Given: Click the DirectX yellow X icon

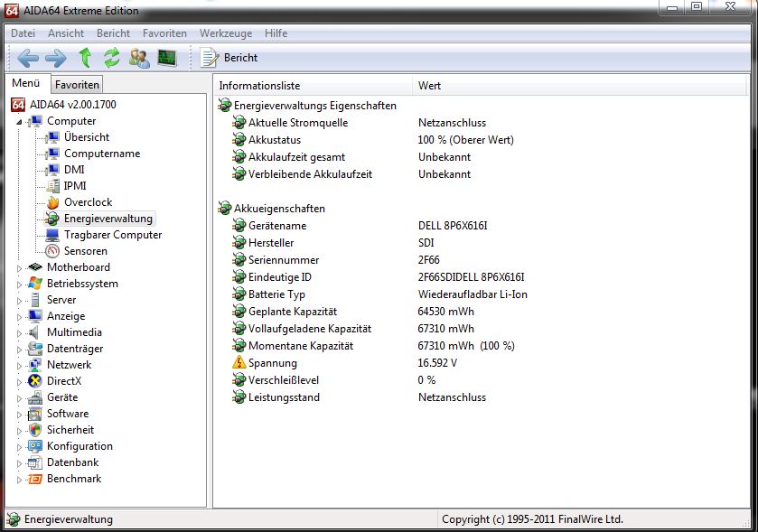Looking at the screenshot, I should click(35, 381).
